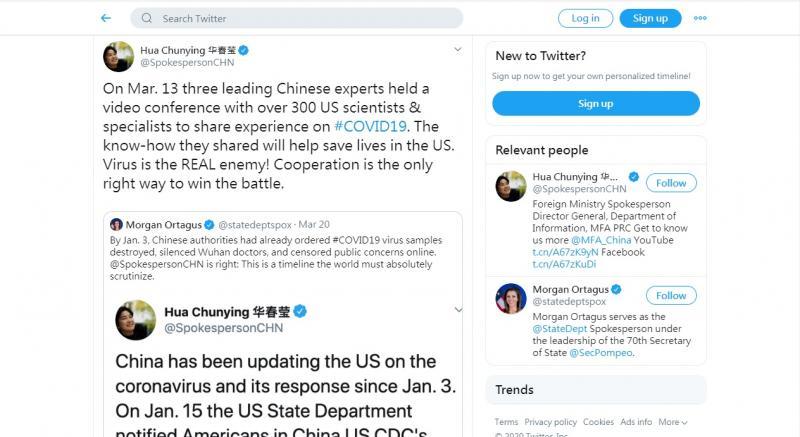Image resolution: width=800 pixels, height=437 pixels.
Task: Expand the More footer dropdown
Action: (x=673, y=422)
